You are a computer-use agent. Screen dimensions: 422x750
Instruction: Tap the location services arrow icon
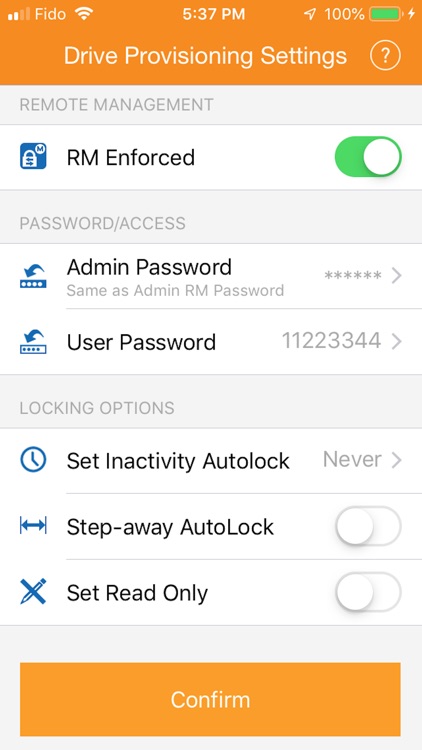[310, 14]
